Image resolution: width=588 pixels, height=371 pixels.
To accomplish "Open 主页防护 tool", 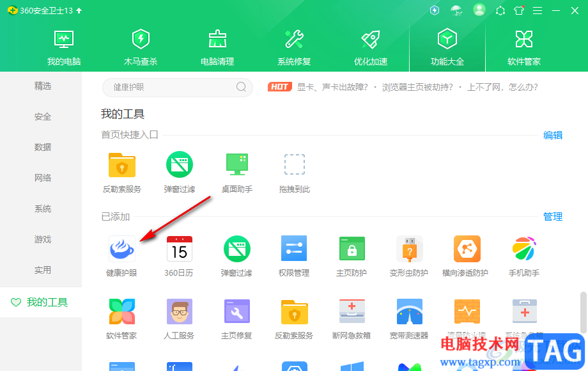I will pyautogui.click(x=352, y=257).
